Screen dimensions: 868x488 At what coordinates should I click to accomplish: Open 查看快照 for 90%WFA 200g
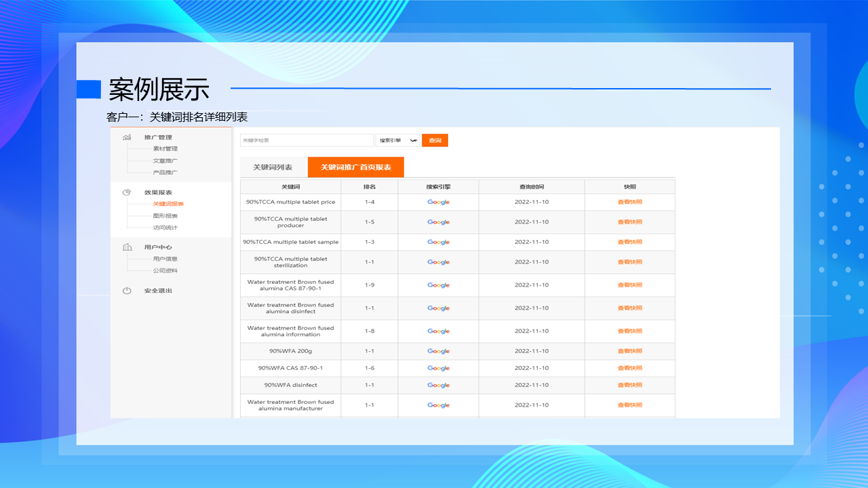[629, 351]
